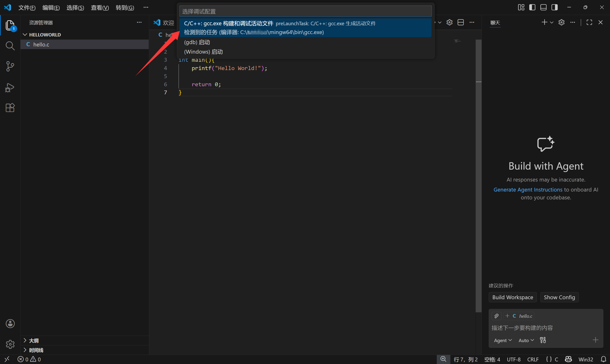Maximize the chat panel view
This screenshot has width=610, height=364.
(x=589, y=22)
